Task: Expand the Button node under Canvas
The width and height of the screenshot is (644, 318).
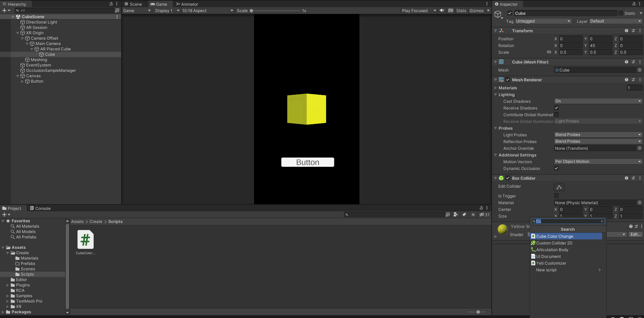Action: point(22,81)
